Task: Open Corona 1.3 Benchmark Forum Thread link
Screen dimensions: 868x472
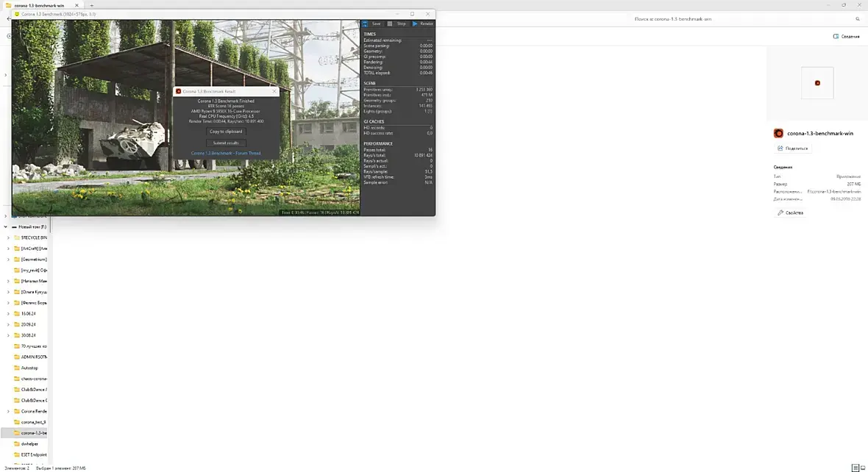Action: pyautogui.click(x=226, y=153)
